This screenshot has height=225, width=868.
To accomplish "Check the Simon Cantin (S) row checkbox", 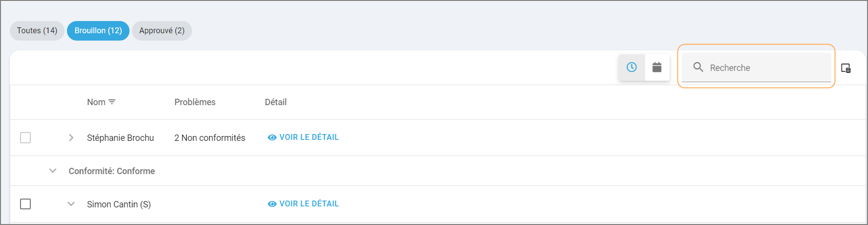I will [x=25, y=204].
